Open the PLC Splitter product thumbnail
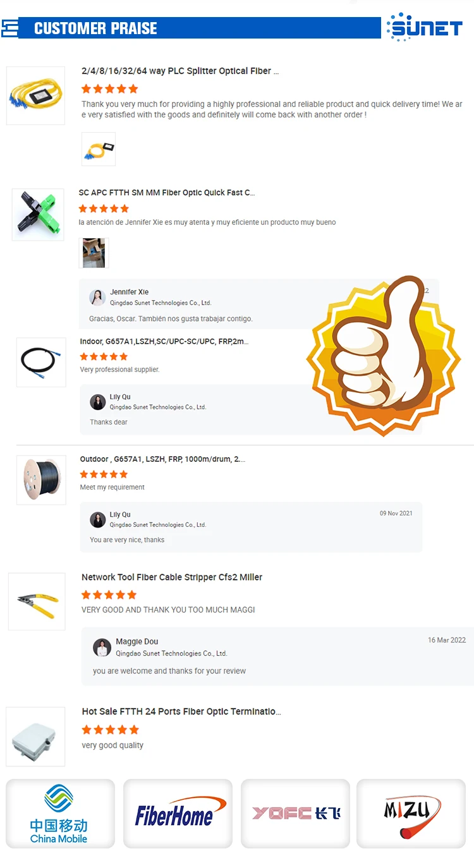 35,95
